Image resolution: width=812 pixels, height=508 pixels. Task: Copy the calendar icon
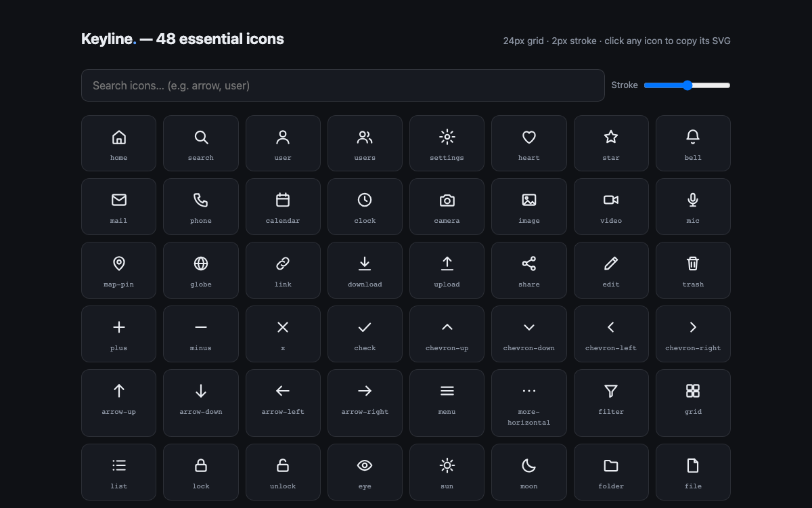pyautogui.click(x=283, y=207)
